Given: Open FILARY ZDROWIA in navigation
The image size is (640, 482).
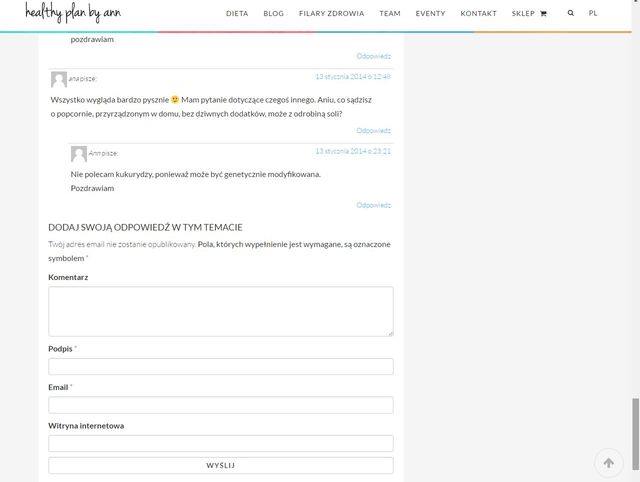Looking at the screenshot, I should [x=331, y=14].
